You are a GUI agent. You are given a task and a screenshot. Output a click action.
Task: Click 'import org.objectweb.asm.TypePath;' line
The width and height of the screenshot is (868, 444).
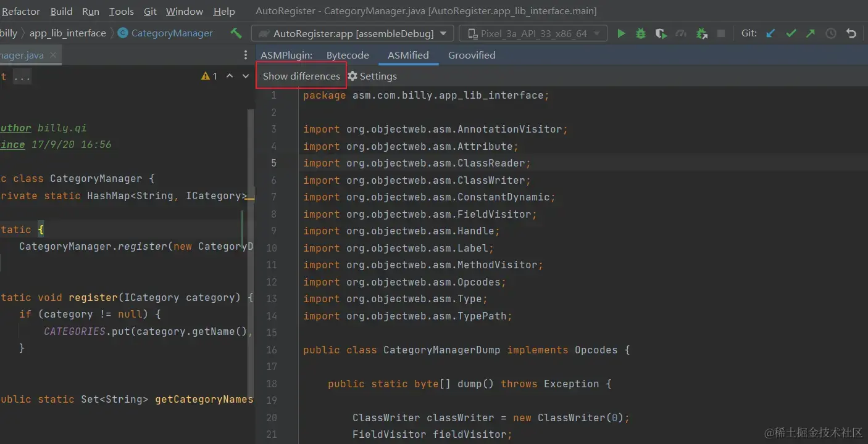pos(407,316)
